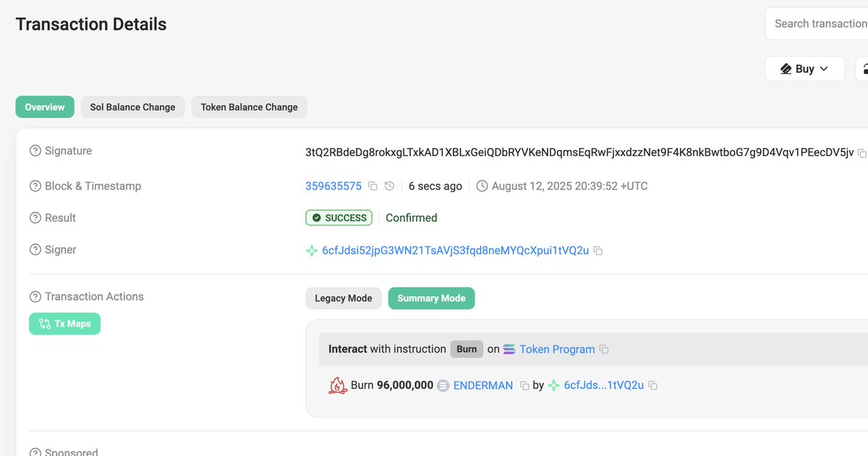Copy the transaction signature

[x=861, y=153]
